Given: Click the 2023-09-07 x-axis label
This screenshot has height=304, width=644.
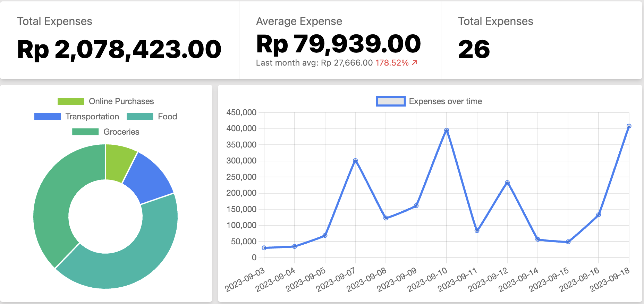Looking at the screenshot, I should (336, 280).
